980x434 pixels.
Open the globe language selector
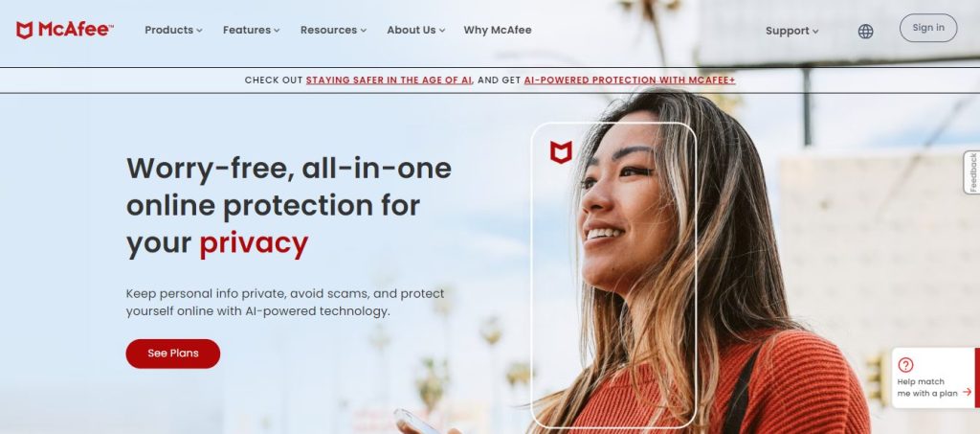pos(865,32)
